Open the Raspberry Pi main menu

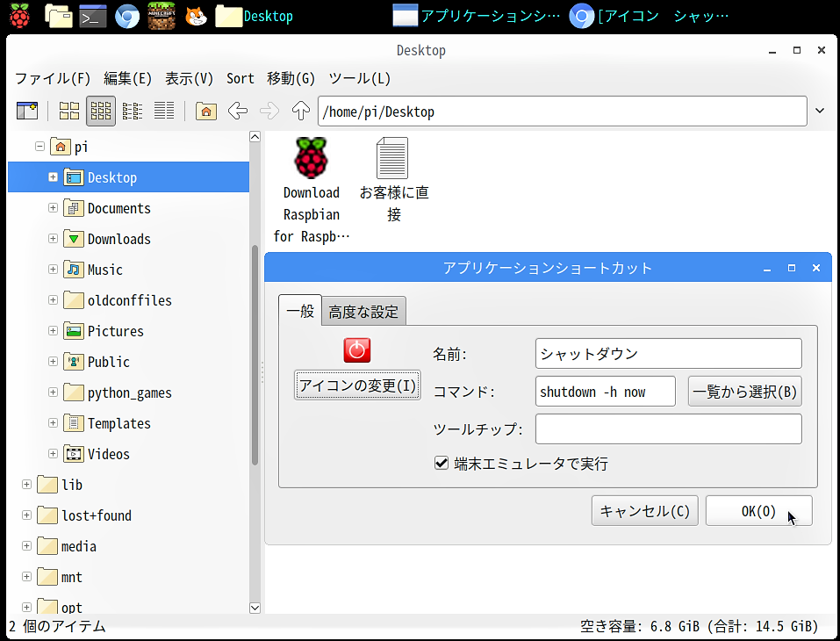click(x=19, y=16)
